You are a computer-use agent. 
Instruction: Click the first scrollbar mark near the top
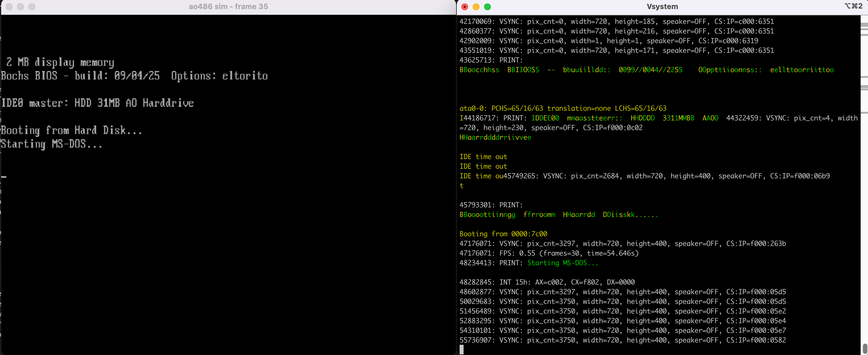coord(864,24)
